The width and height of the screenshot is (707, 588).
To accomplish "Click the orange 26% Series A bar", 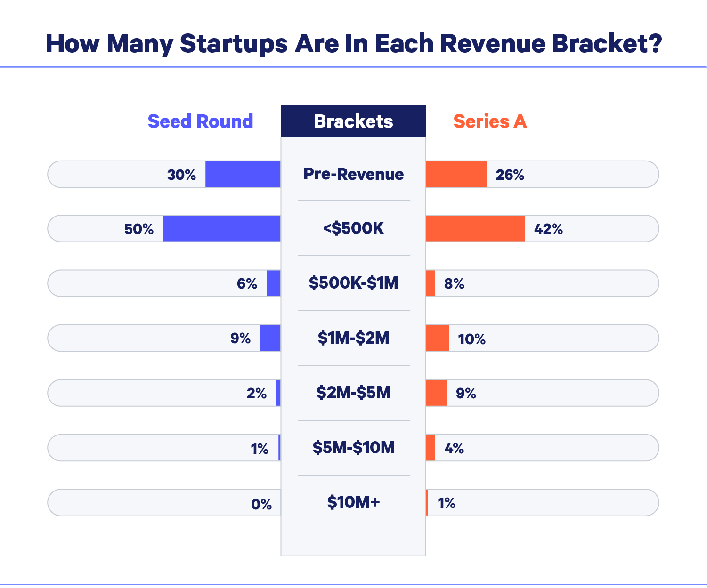I will click(x=456, y=174).
